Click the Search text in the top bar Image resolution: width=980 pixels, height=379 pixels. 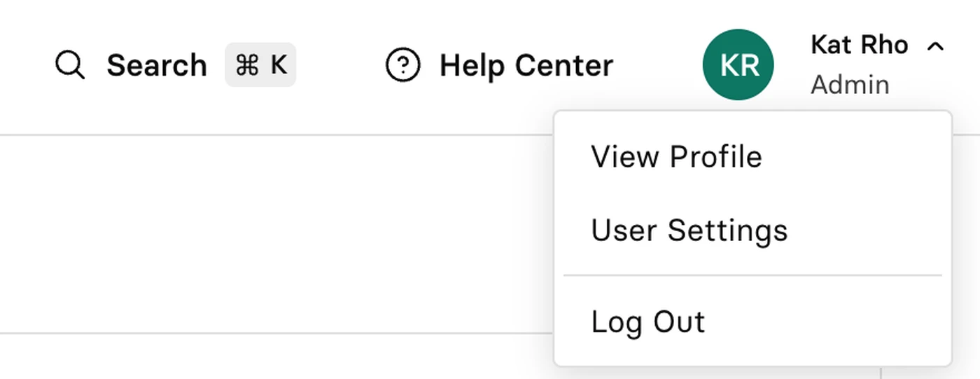coord(157,66)
